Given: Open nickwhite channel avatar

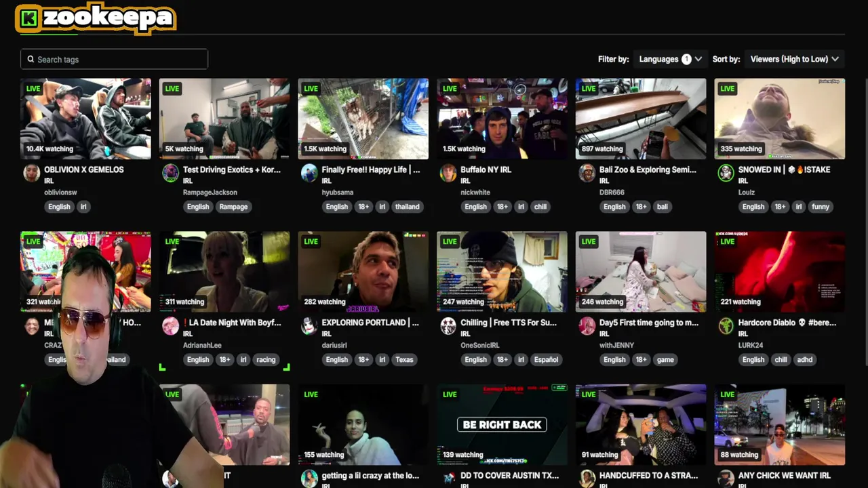Looking at the screenshot, I should pyautogui.click(x=448, y=173).
